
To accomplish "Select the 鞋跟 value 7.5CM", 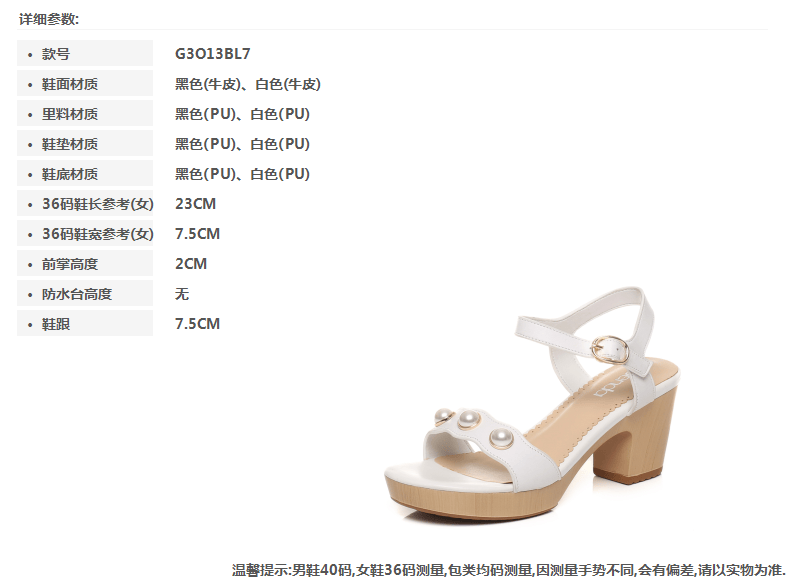I will [x=198, y=323].
